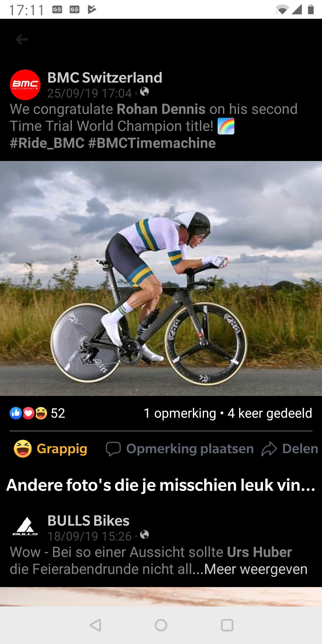Screen dimensions: 322x644
Task: Open the #Ride_BMC hashtag
Action: point(47,143)
